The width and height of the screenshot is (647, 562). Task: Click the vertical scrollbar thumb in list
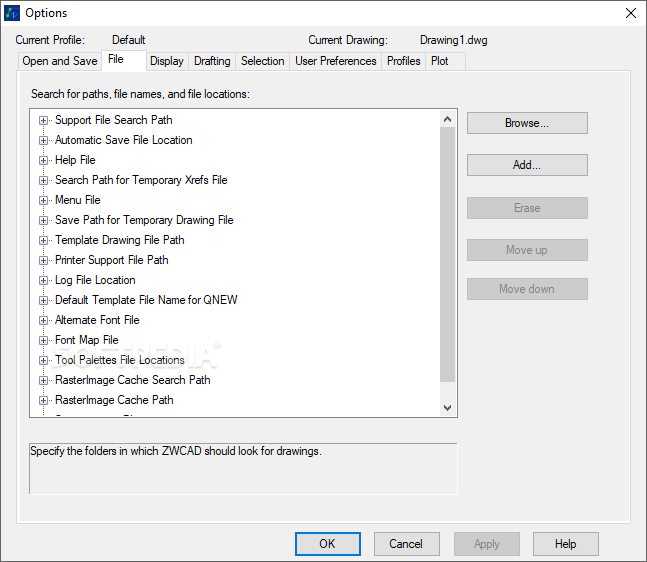(447, 255)
